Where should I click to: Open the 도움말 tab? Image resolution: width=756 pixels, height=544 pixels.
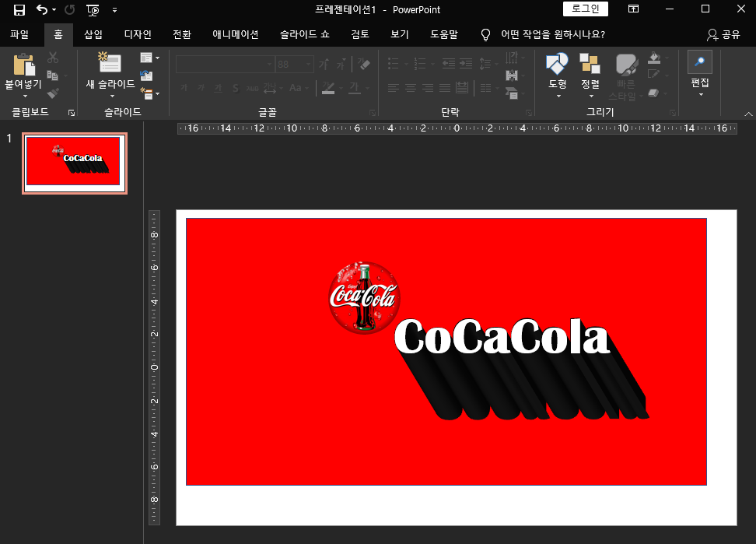(443, 34)
